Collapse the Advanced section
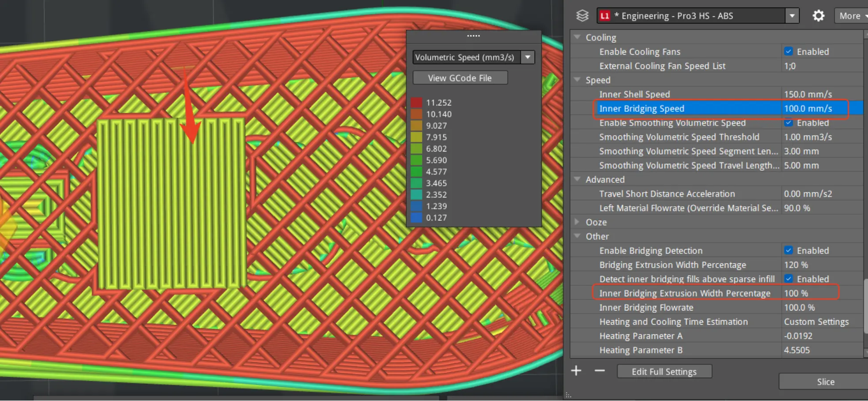 577,179
